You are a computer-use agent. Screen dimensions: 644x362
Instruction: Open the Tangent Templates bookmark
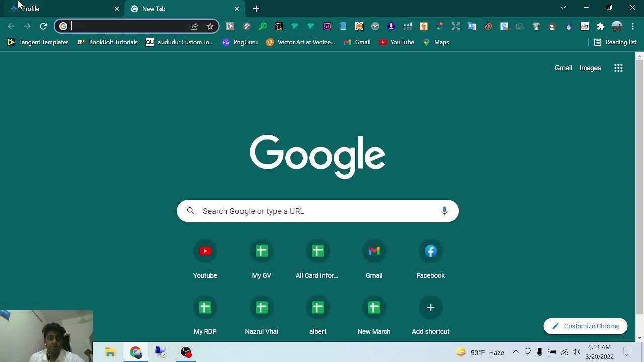point(38,42)
